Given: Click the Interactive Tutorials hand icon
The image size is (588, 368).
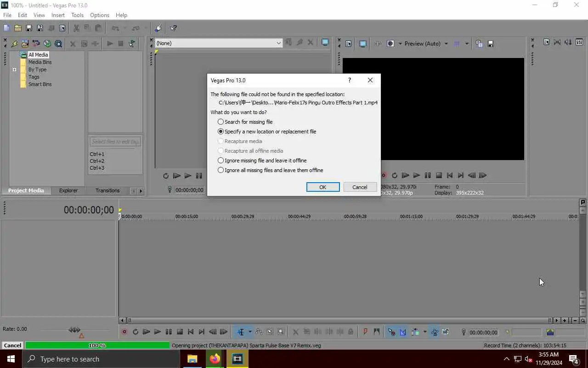Looking at the screenshot, I should point(158,29).
